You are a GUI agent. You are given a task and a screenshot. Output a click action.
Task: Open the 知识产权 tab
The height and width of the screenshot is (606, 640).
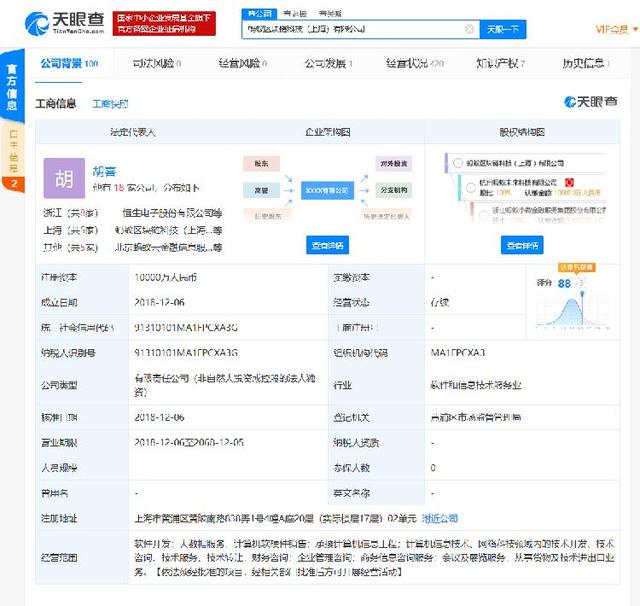coord(500,63)
